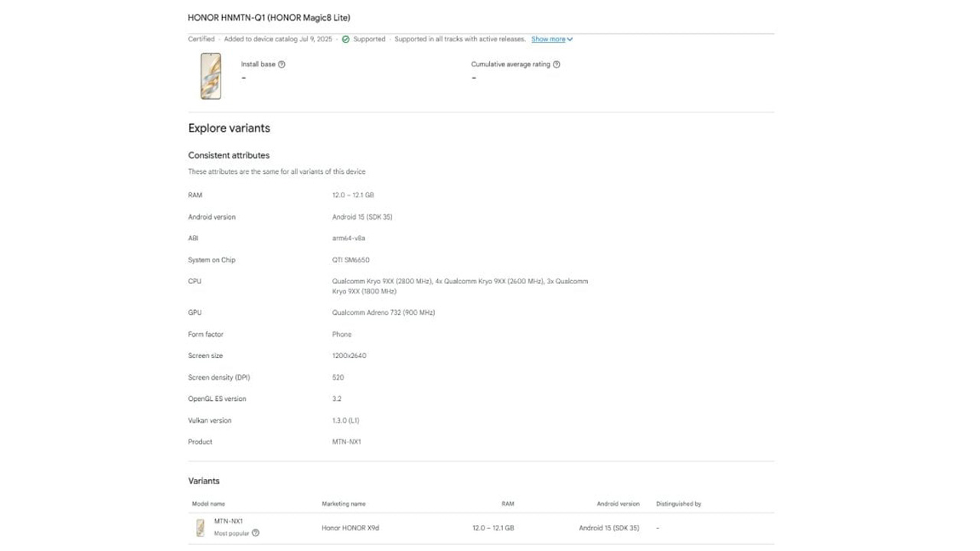Click the Most popular info icon

click(x=256, y=533)
